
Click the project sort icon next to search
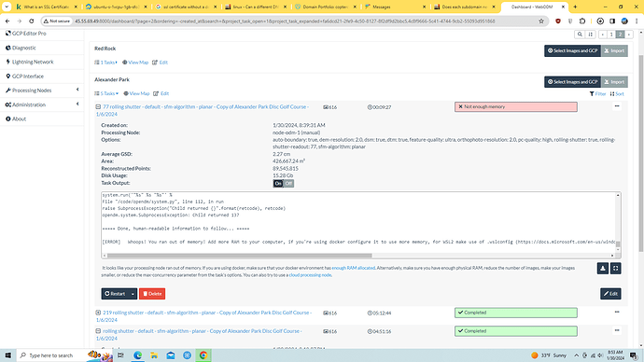coord(590,35)
